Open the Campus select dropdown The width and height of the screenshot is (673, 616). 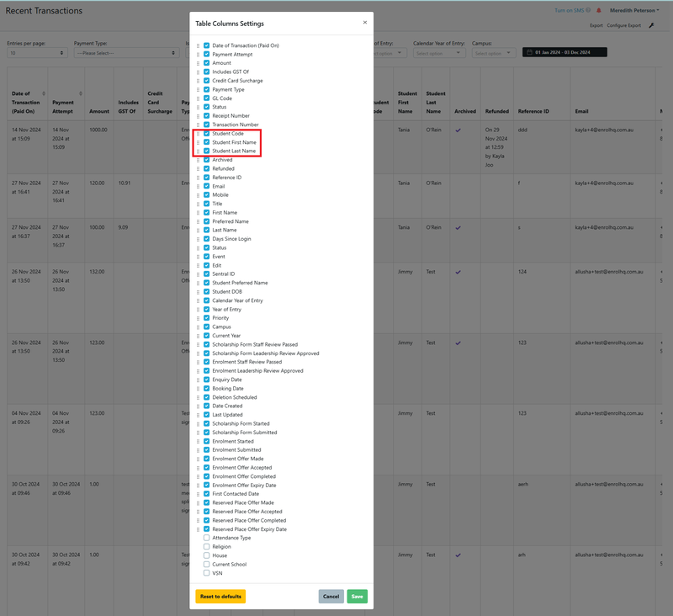coord(495,51)
